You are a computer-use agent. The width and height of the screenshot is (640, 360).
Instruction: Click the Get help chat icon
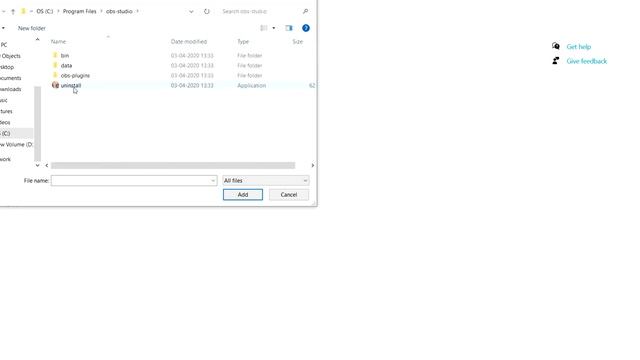tap(556, 46)
